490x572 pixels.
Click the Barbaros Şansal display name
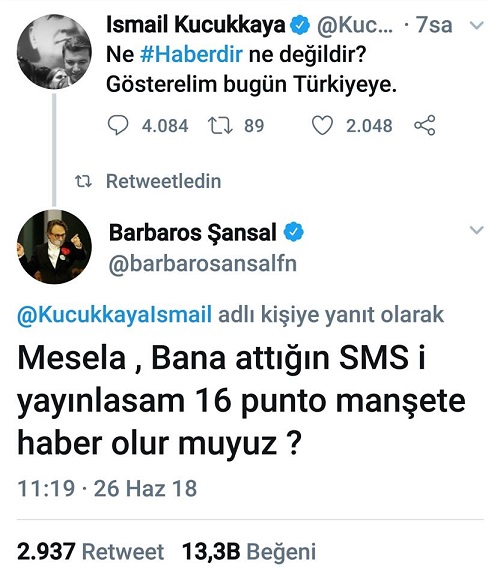point(193,232)
